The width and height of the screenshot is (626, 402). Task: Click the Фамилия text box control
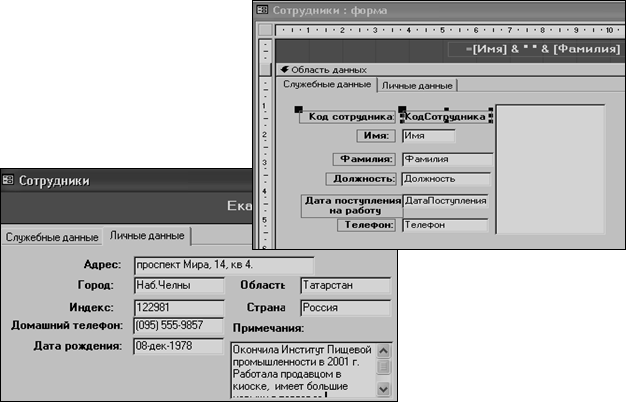click(x=448, y=159)
